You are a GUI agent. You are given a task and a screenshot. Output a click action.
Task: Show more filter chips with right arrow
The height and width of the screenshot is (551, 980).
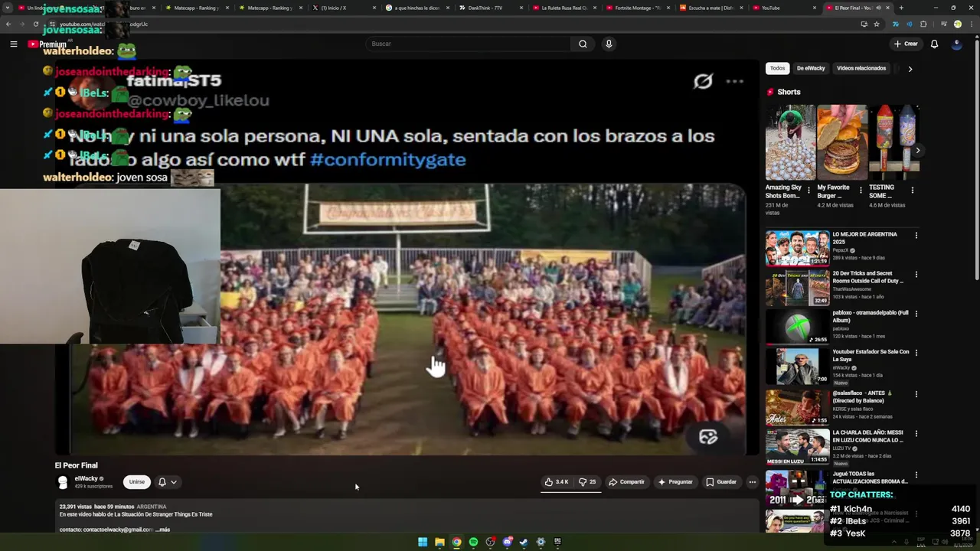910,69
